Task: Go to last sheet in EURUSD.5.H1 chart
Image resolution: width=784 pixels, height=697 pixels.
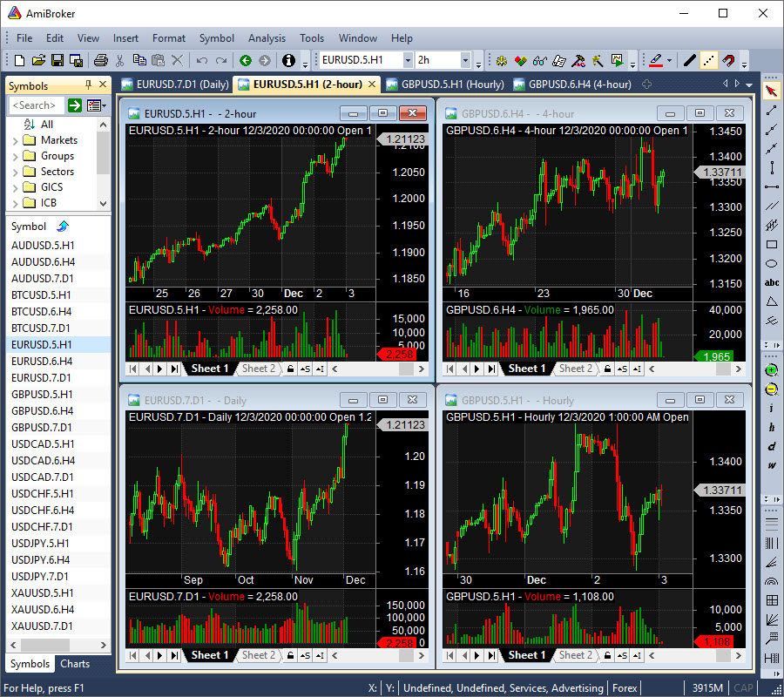Action: [x=174, y=369]
